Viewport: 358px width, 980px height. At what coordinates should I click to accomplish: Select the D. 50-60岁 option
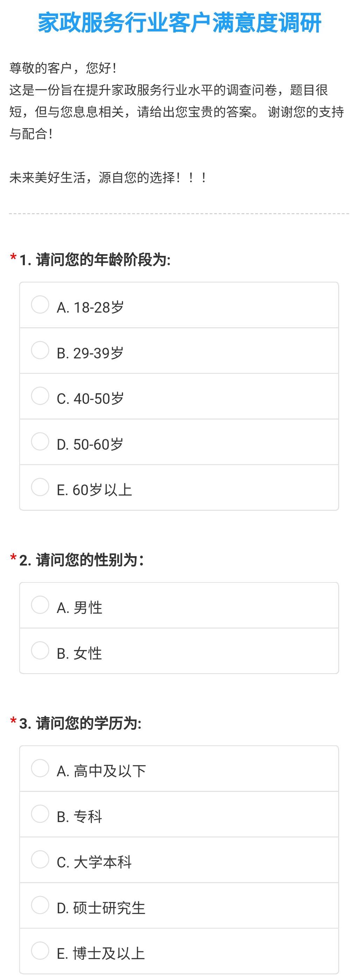(x=40, y=442)
